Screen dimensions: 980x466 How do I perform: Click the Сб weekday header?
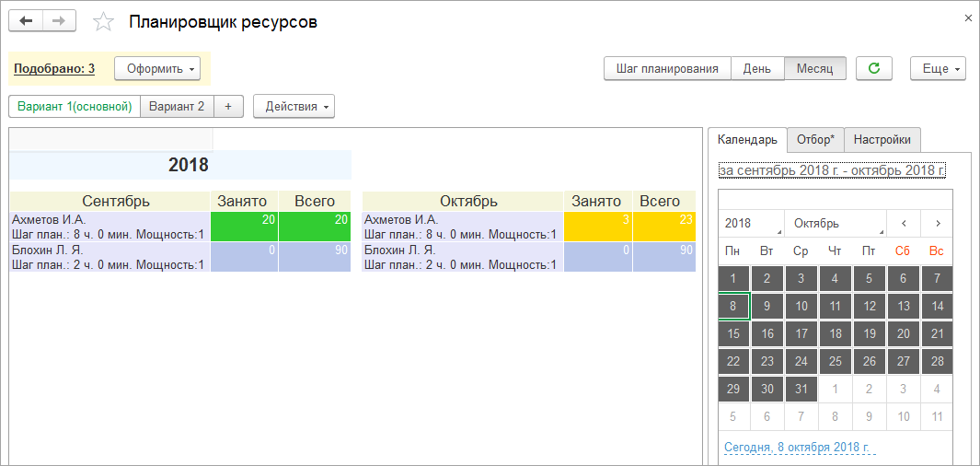click(903, 250)
